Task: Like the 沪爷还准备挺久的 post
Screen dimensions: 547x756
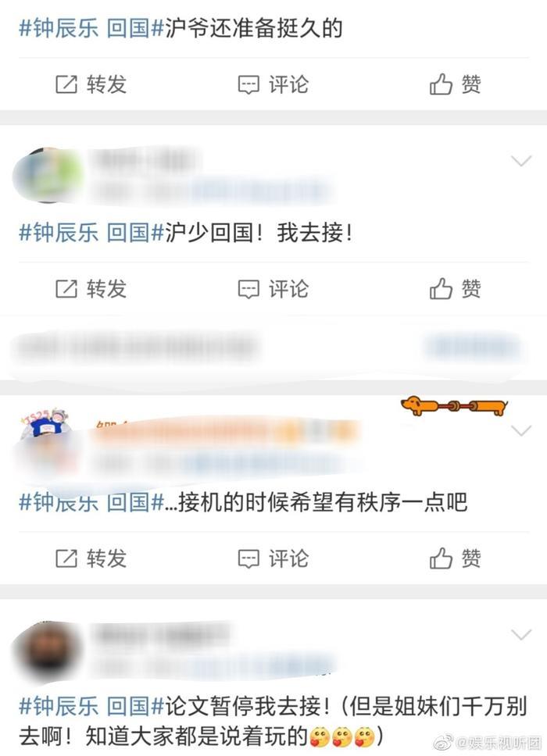Action: [455, 85]
